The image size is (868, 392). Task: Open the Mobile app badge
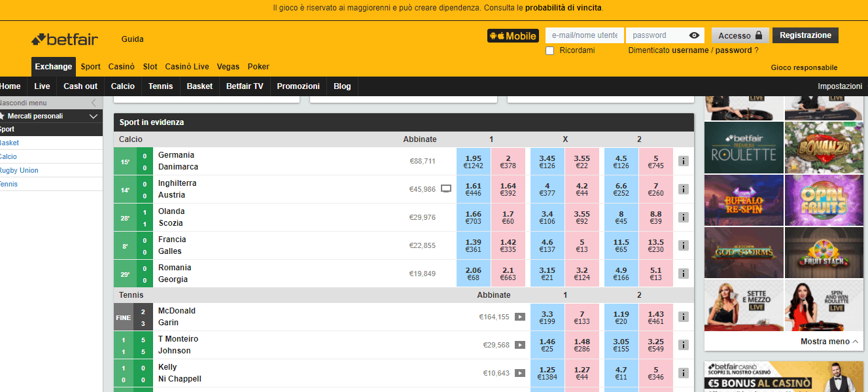[x=513, y=36]
